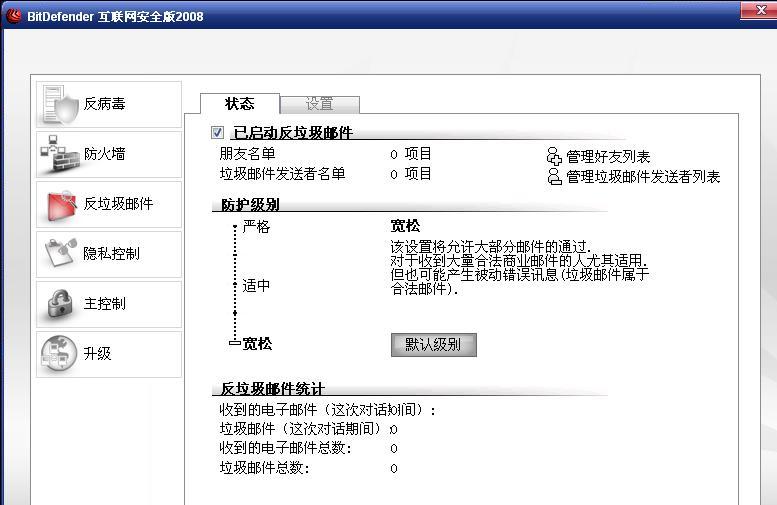777x505 pixels.
Task: Click the BitDefender logo in title bar
Action: tap(14, 16)
